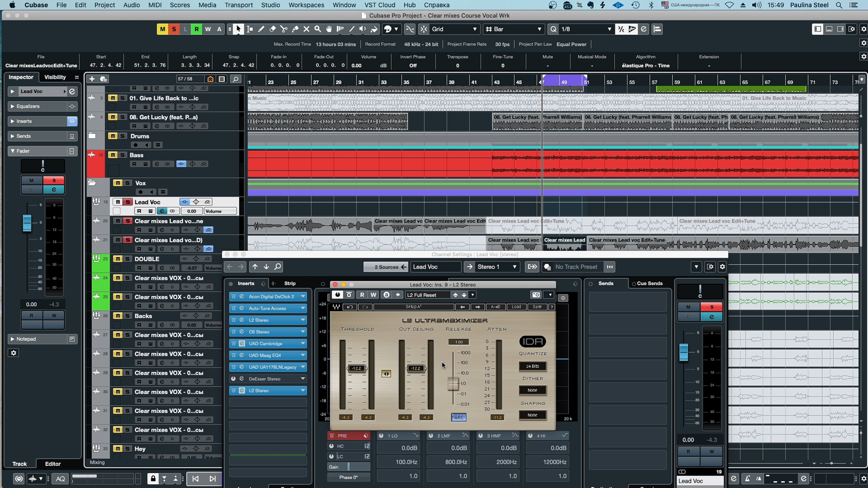Click the threshold/ceiling link arrows button
This screenshot has width=868, height=488.
click(x=386, y=374)
